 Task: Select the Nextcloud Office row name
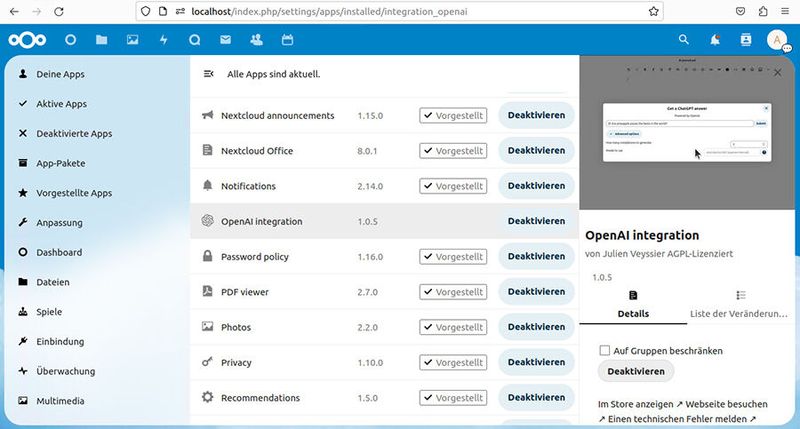click(x=257, y=151)
